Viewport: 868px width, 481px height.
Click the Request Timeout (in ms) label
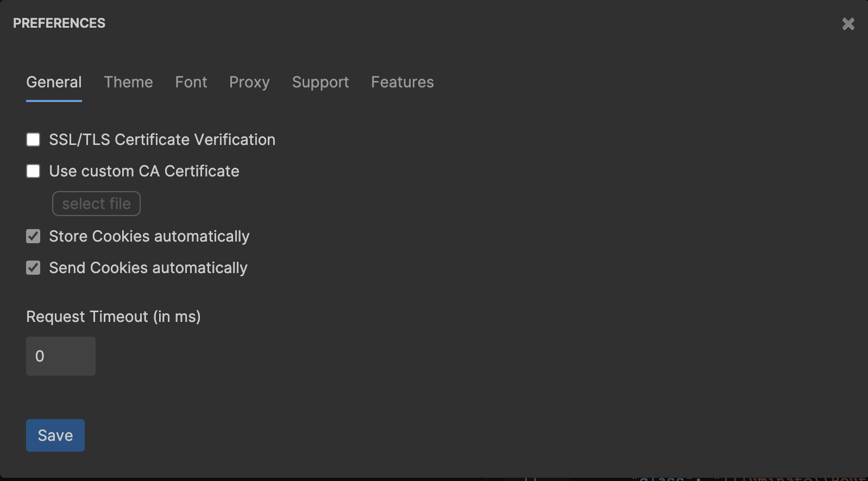114,317
